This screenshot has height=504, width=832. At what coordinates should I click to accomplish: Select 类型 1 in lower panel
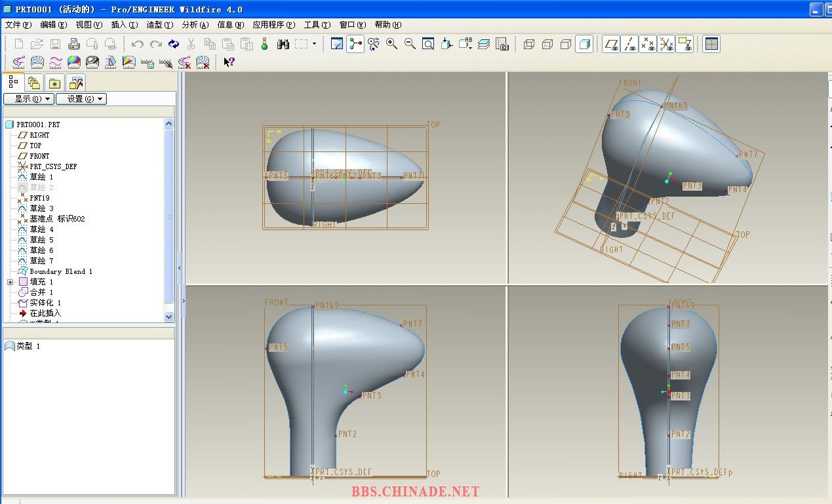[28, 346]
